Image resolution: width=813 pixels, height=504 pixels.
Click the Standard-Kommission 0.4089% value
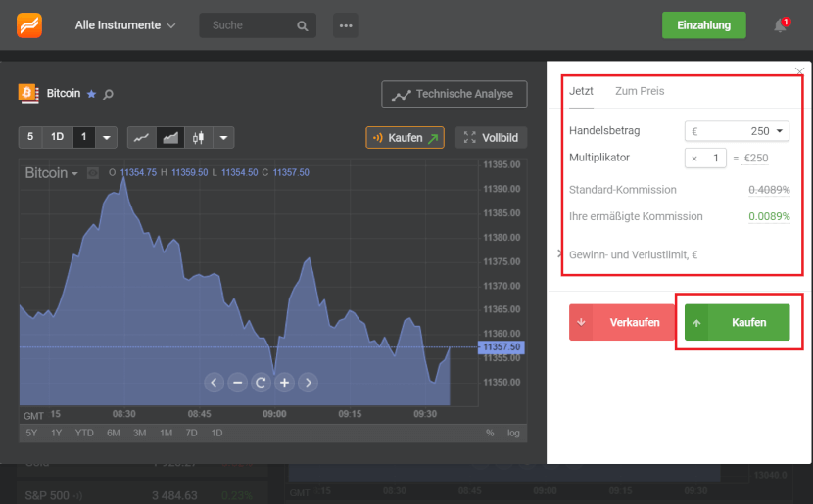pos(769,190)
